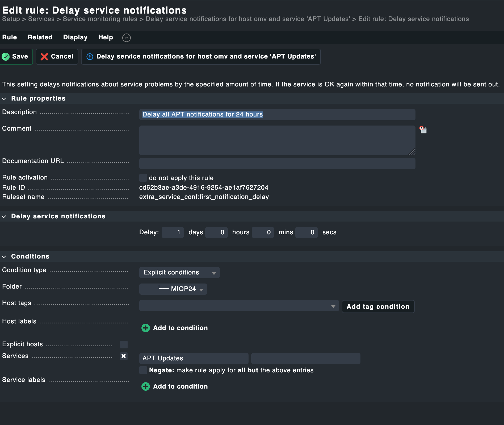Click green plus to add Host labels condition
This screenshot has width=504, height=425.
[x=145, y=328]
